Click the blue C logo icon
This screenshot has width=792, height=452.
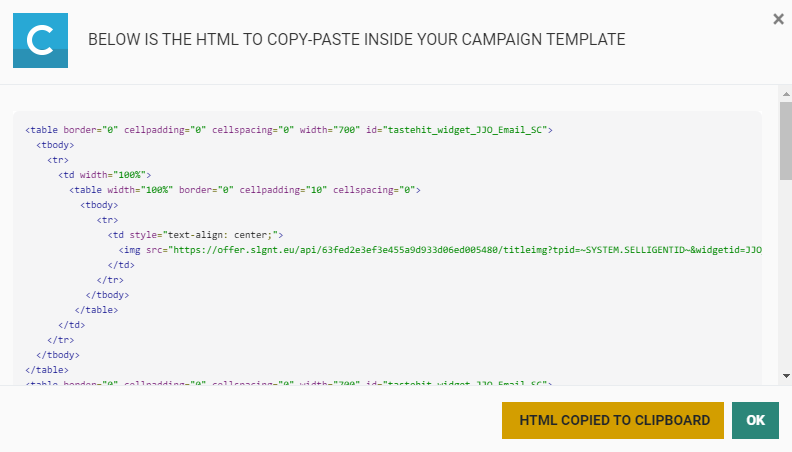coord(40,40)
